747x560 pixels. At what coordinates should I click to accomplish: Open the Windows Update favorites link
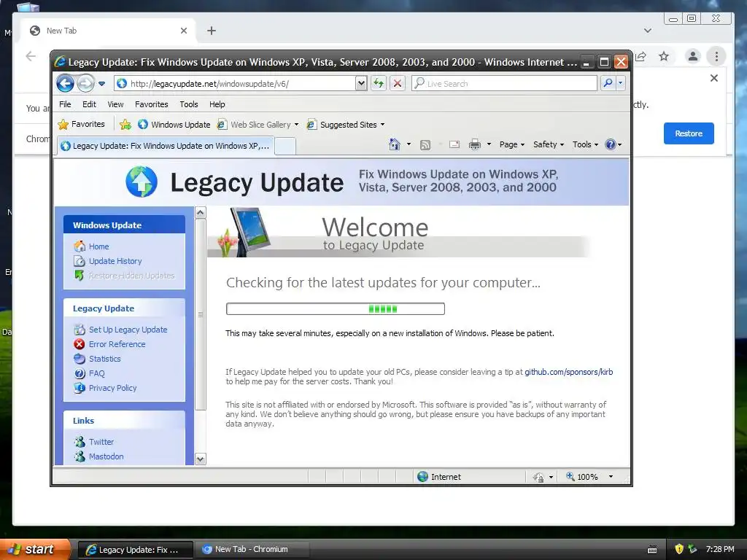pos(174,124)
